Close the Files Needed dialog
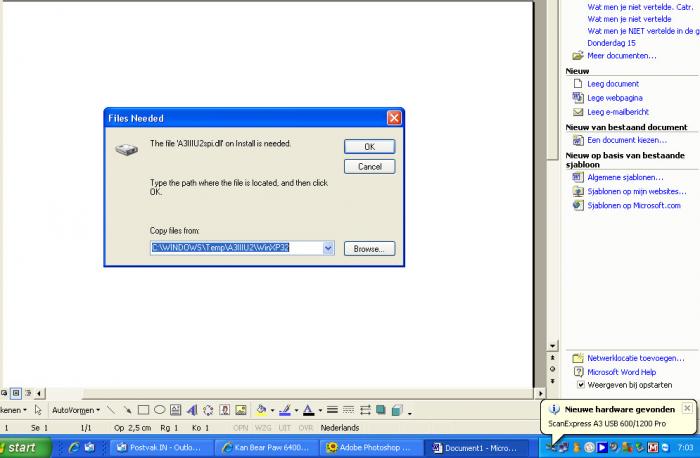The image size is (700, 458). [394, 118]
